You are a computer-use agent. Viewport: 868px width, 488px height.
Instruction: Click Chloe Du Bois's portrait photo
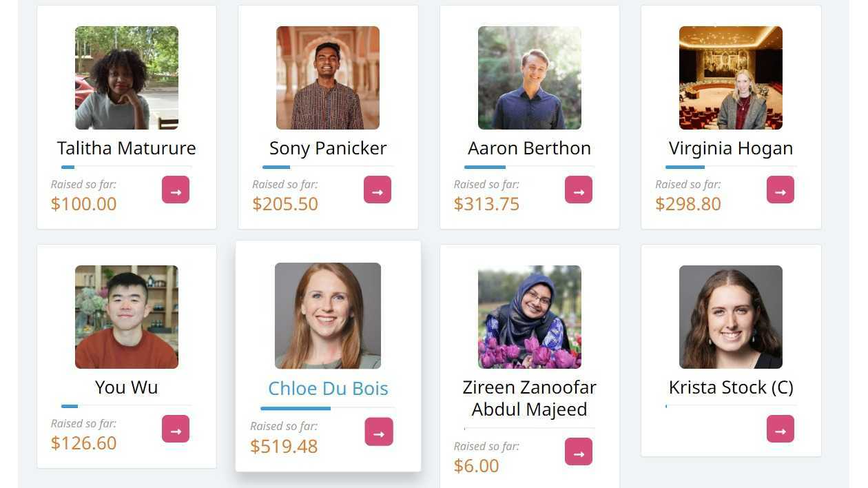(x=328, y=316)
